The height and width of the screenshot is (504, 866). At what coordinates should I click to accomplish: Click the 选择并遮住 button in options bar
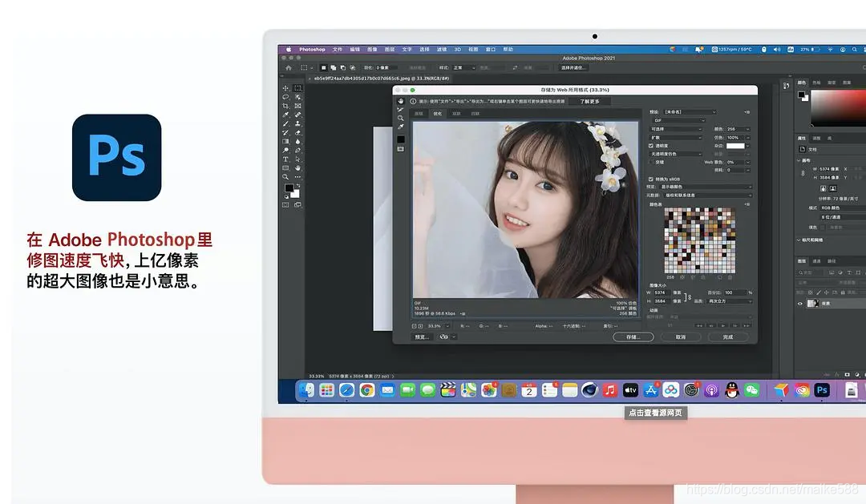click(573, 68)
